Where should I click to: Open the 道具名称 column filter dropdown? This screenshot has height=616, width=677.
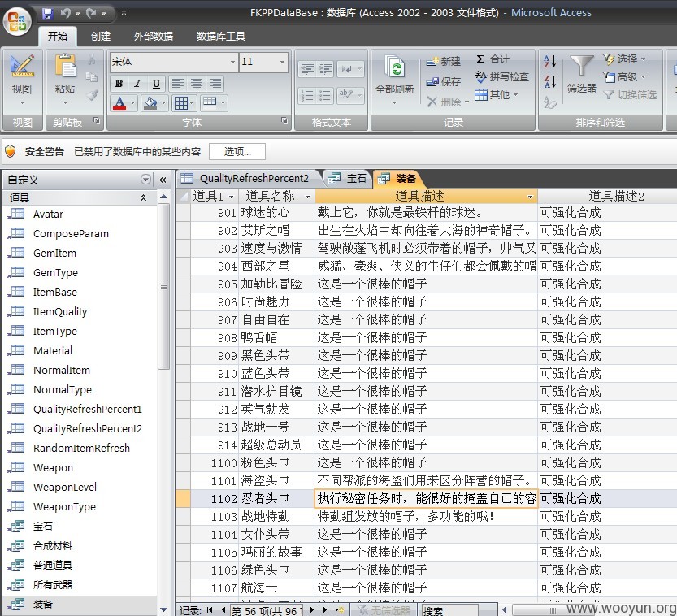coord(307,197)
